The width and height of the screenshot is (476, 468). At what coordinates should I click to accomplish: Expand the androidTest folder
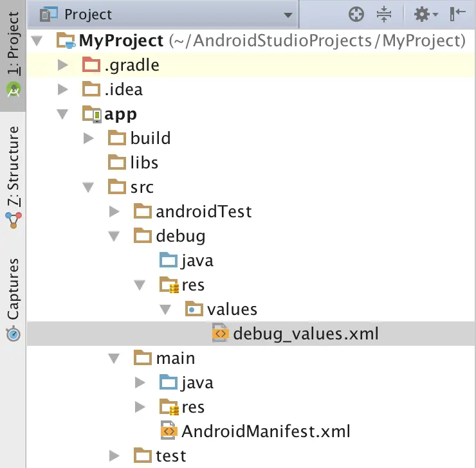(x=114, y=212)
